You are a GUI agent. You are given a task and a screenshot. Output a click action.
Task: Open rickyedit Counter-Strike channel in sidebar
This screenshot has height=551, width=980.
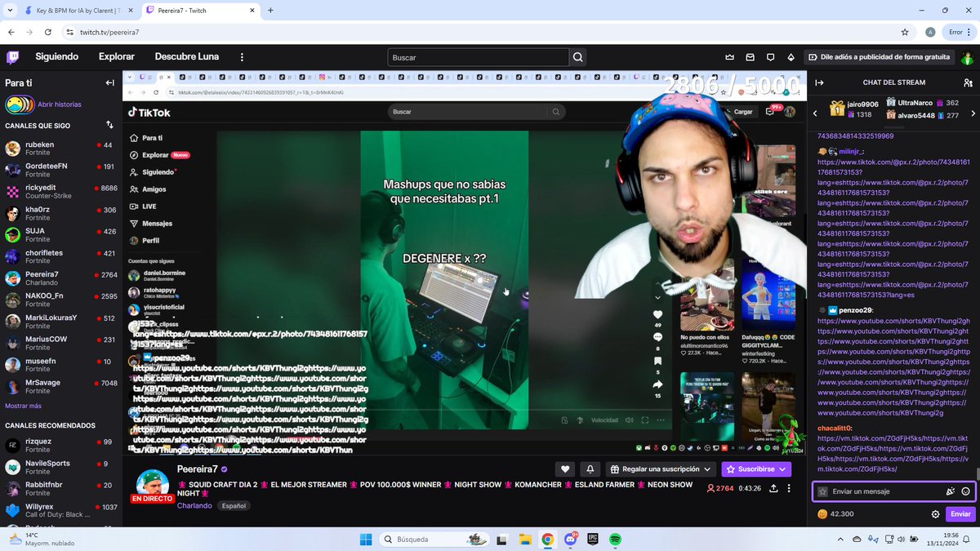61,192
